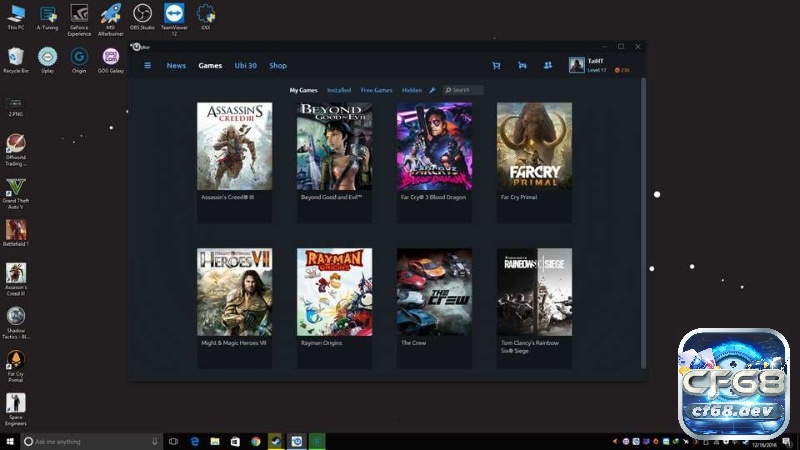The image size is (800, 450).
Task: Select the Offworld Trading desktop icon
Action: [16, 150]
